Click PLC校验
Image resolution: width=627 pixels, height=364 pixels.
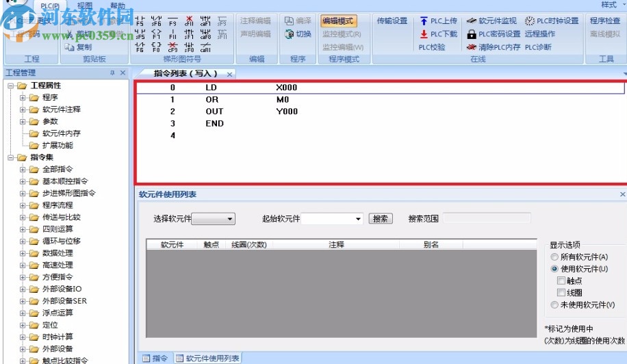click(x=432, y=47)
